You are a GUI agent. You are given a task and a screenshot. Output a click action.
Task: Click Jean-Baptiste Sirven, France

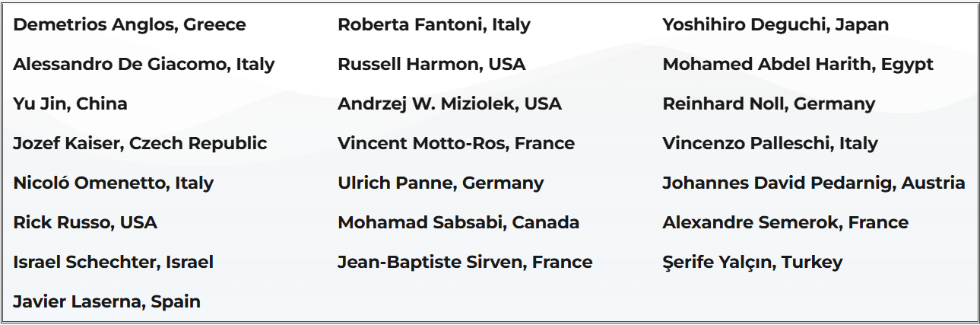[x=465, y=262]
